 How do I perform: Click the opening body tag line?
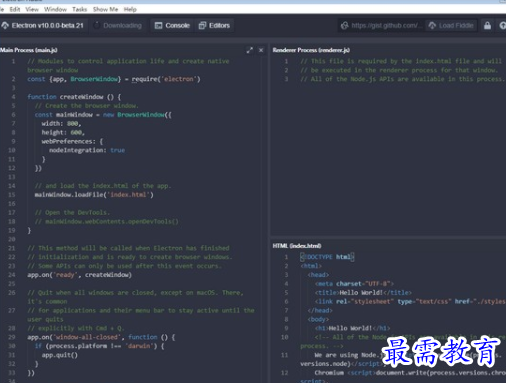pyautogui.click(x=318, y=319)
